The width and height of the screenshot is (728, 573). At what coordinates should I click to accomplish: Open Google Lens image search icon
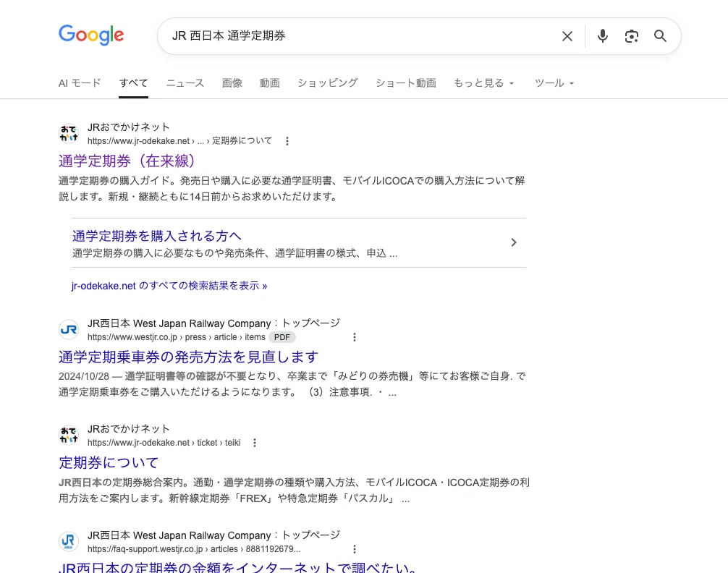click(631, 36)
